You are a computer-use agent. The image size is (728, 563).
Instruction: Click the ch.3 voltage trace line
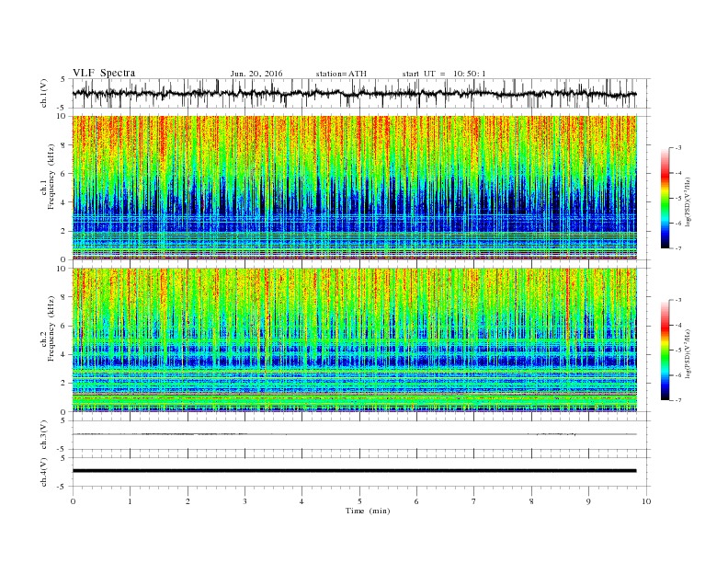355,434
